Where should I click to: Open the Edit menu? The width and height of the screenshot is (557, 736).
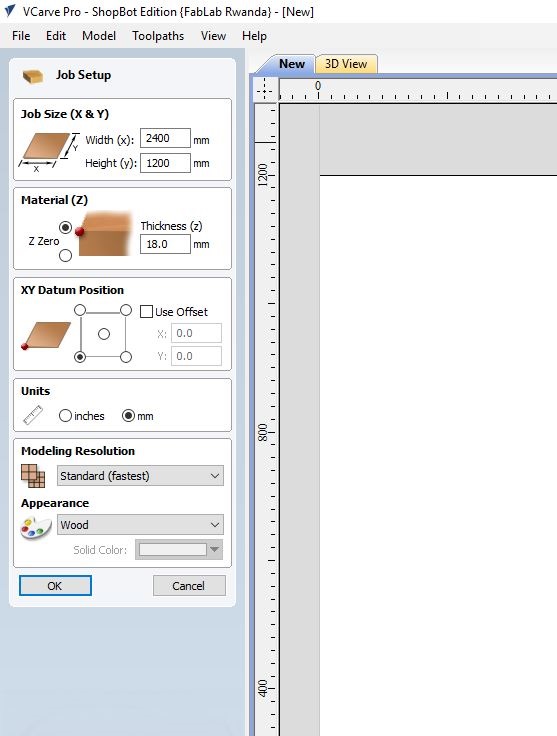56,36
